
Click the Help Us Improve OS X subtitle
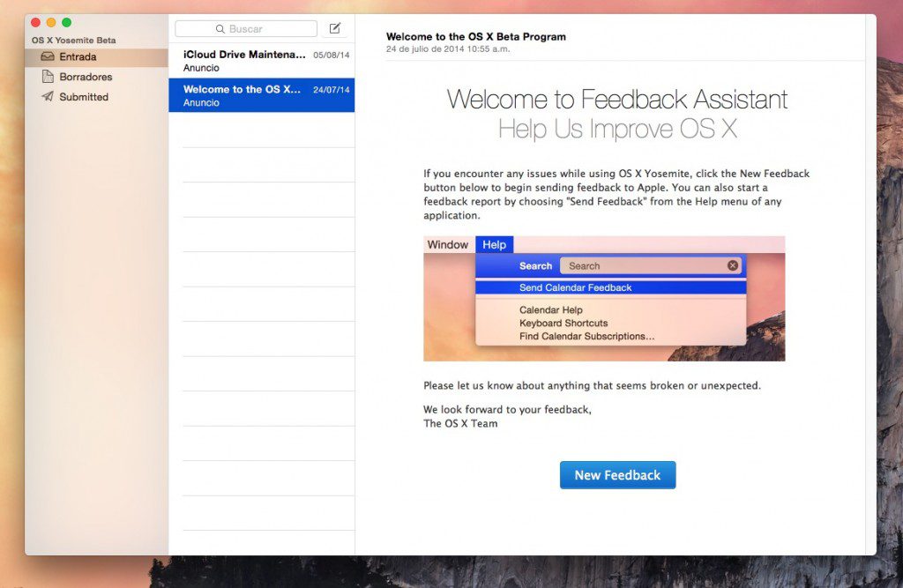pyautogui.click(x=617, y=129)
